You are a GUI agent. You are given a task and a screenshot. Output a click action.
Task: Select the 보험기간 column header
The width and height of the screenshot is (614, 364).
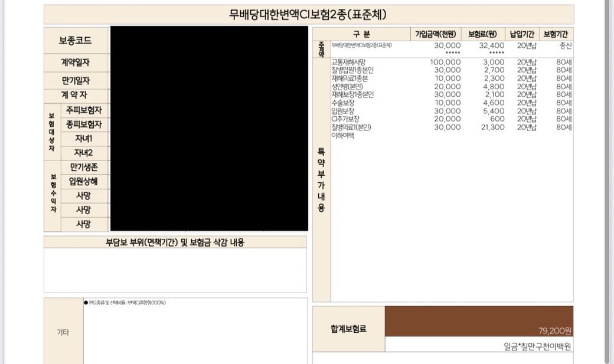tap(556, 34)
